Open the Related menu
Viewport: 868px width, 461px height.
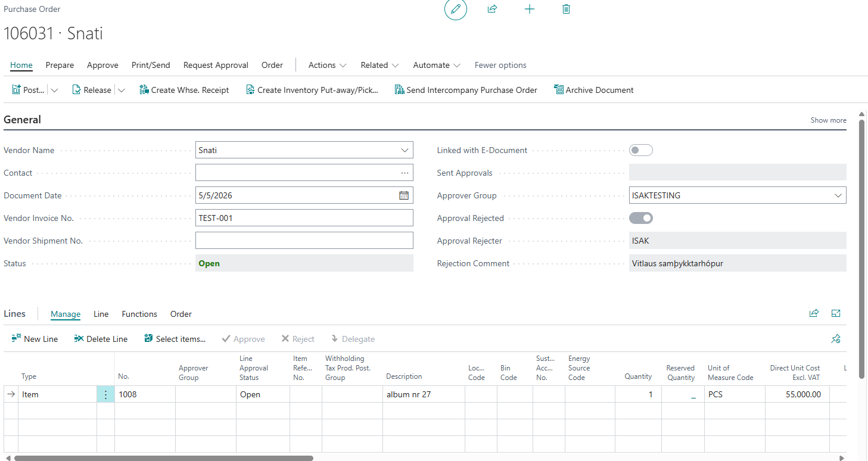tap(379, 65)
